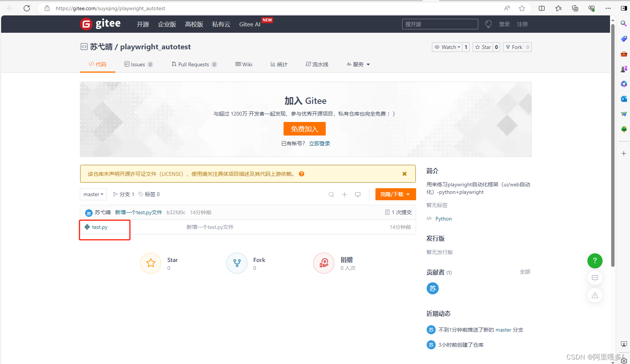The height and width of the screenshot is (364, 630).
Task: Open commit message 新增一个test.py文件 beside author name
Action: (139, 212)
